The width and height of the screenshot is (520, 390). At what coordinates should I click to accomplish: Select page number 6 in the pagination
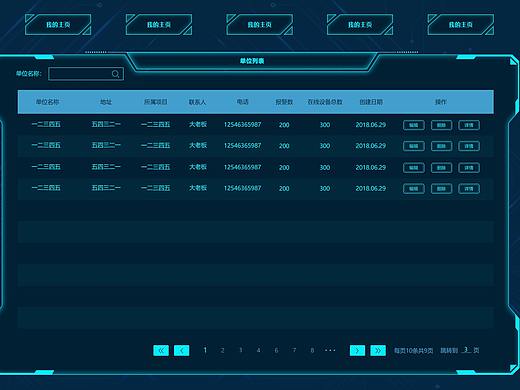tap(276, 350)
